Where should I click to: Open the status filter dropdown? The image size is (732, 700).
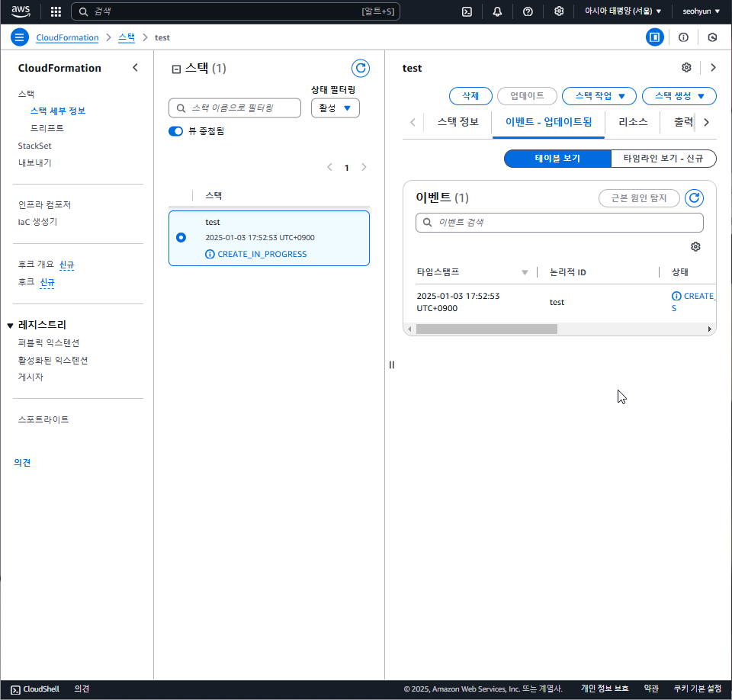pos(335,108)
